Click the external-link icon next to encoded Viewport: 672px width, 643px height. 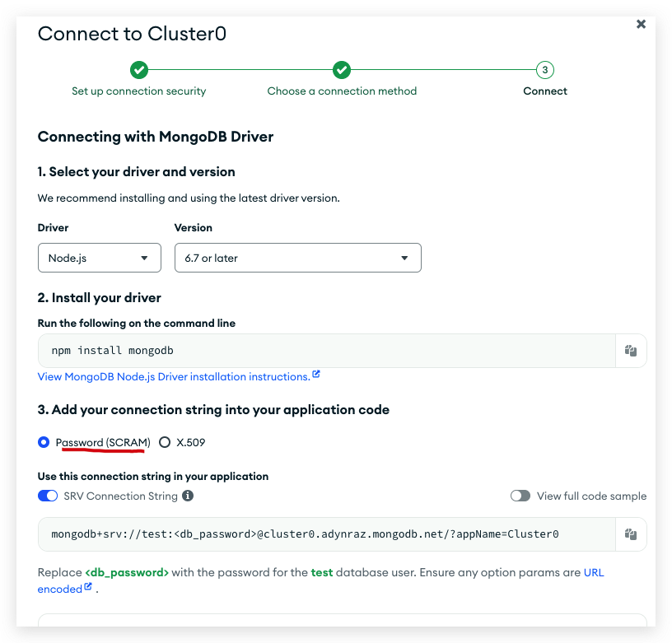tap(88, 586)
